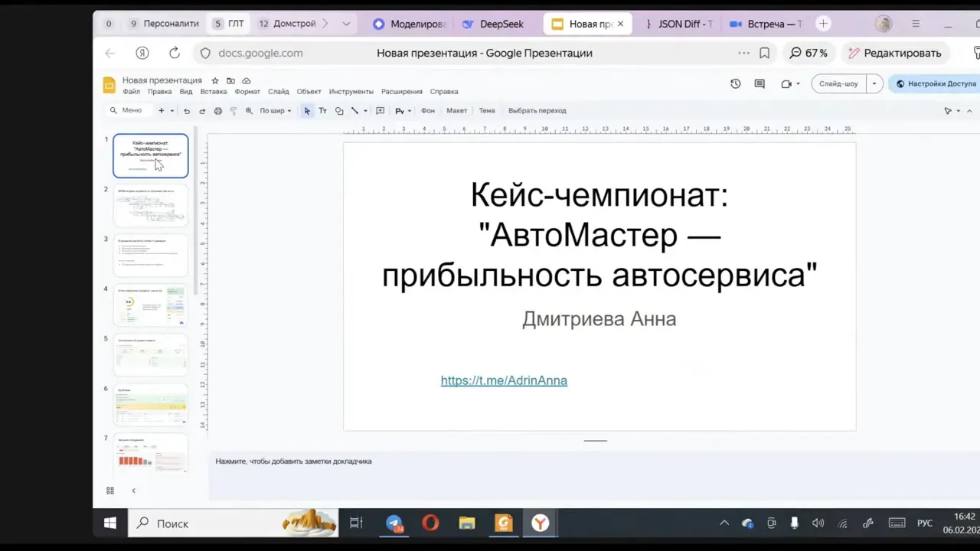Switch to the DeepSeek browser tab
This screenshot has width=980, height=551.
coord(501,24)
